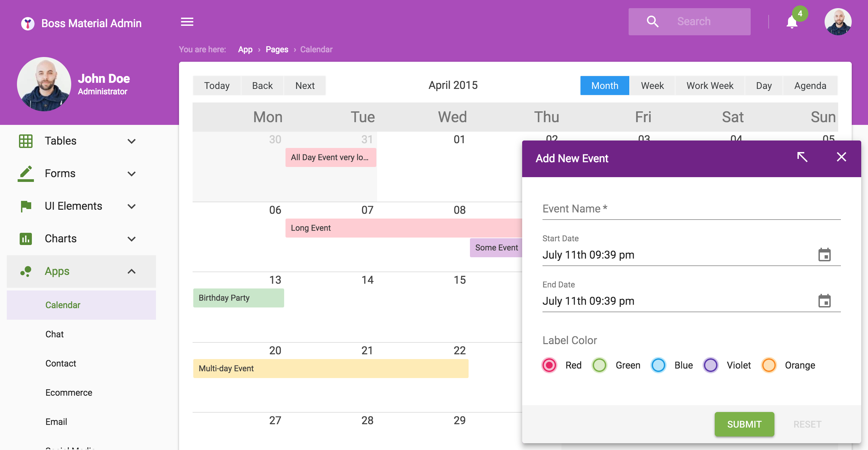Click the Forms pencil icon
The image size is (868, 450).
26,173
